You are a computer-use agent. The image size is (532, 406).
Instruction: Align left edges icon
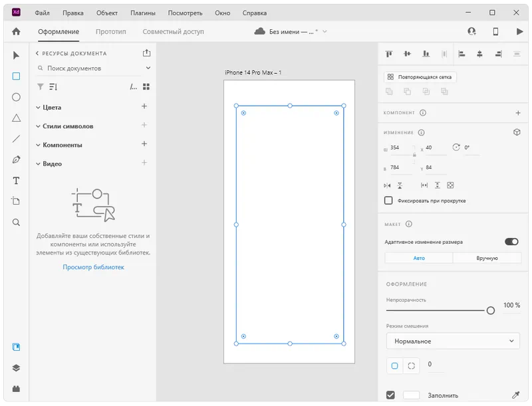[462, 54]
